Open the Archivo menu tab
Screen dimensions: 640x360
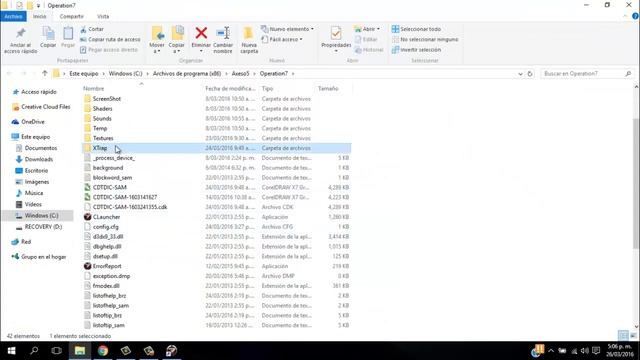coord(13,17)
